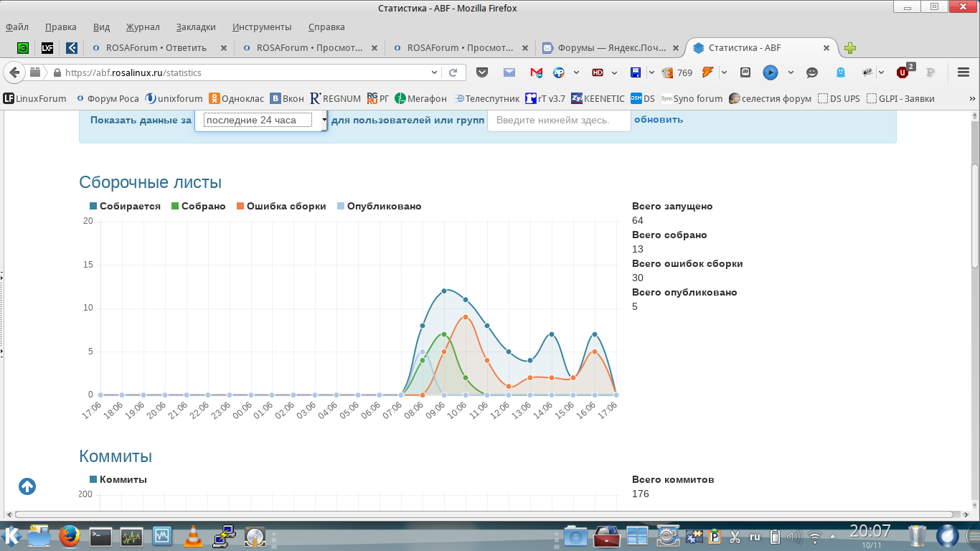Switch to the Форумы — Яндекс.Почта tab

[x=605, y=48]
